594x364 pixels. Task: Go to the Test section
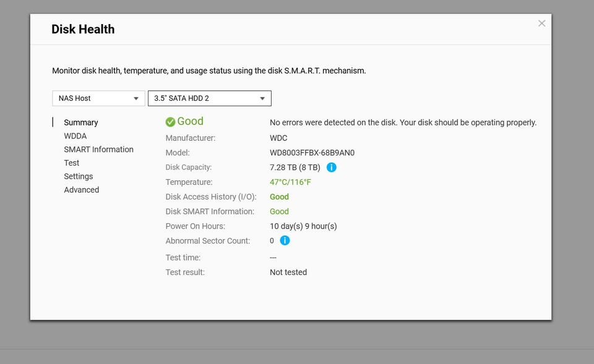pos(72,163)
